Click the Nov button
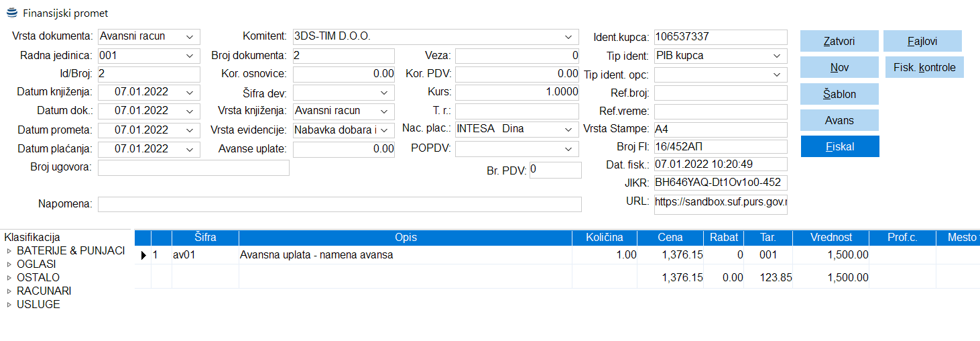The height and width of the screenshot is (341, 980). (839, 68)
